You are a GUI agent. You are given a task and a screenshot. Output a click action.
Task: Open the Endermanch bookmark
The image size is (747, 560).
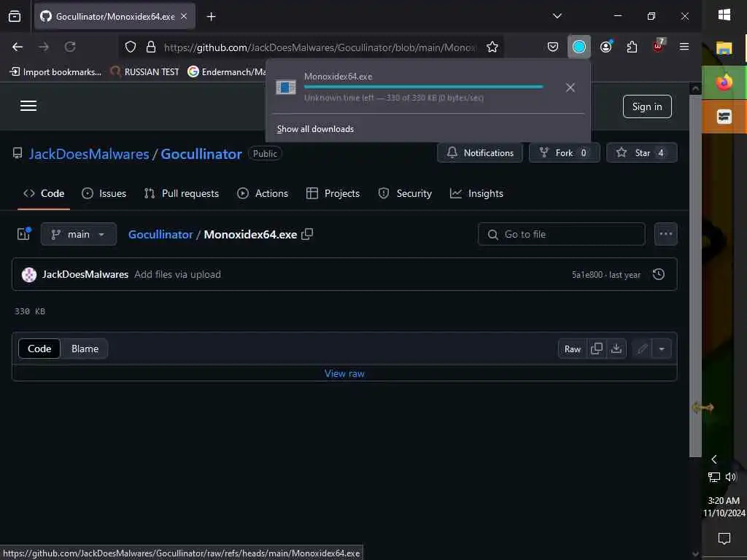[x=227, y=72]
